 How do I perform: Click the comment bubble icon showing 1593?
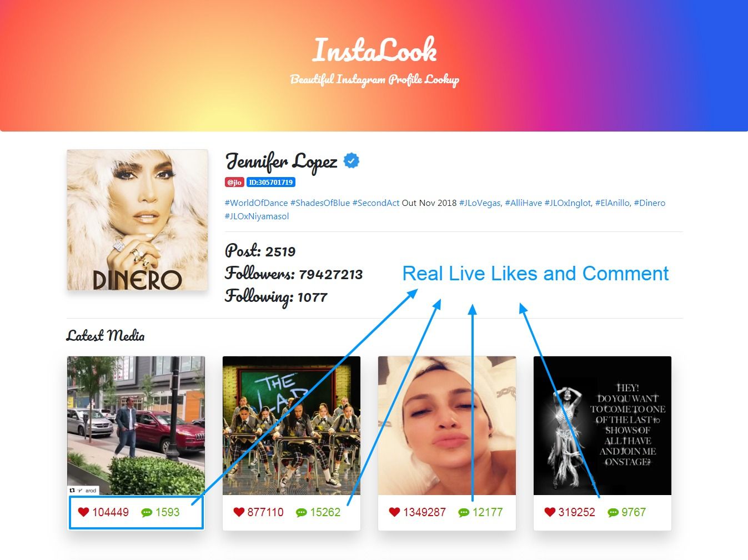(147, 512)
